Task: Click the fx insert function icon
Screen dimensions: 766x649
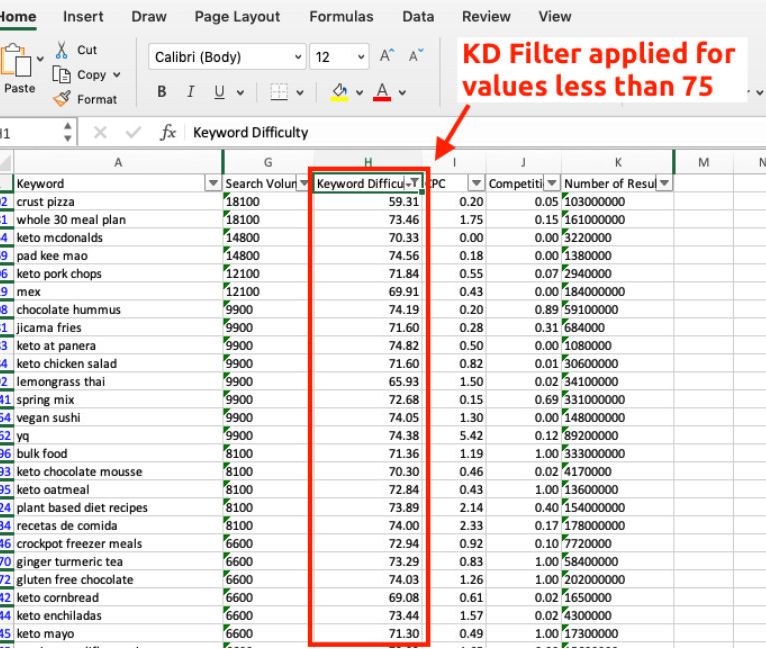Action: 168,132
